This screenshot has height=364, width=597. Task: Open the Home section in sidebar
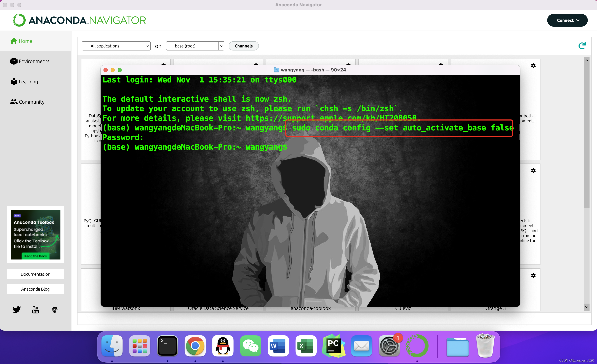[36, 41]
